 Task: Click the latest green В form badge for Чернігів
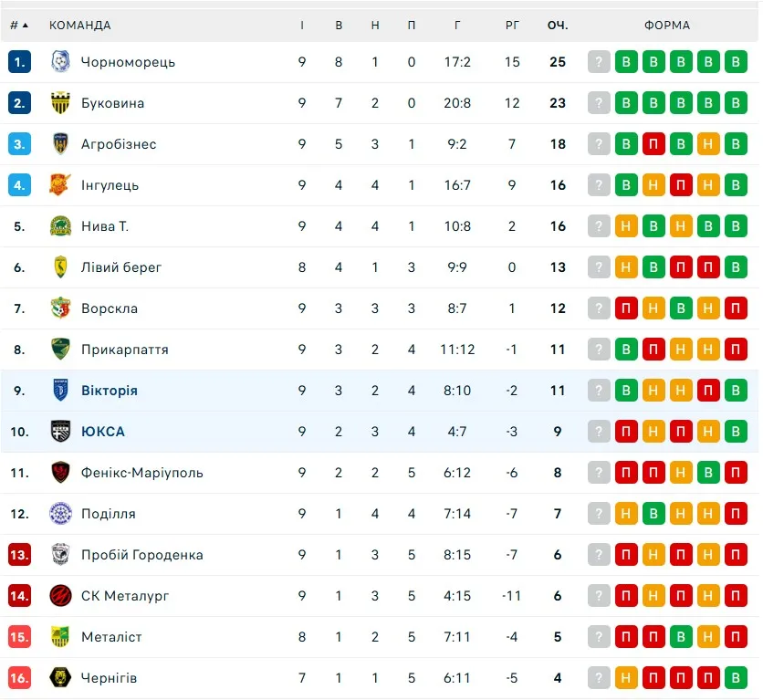pyautogui.click(x=736, y=678)
